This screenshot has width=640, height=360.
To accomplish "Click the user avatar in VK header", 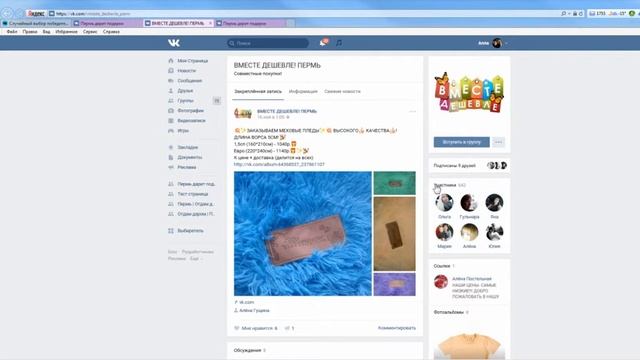I will point(497,43).
